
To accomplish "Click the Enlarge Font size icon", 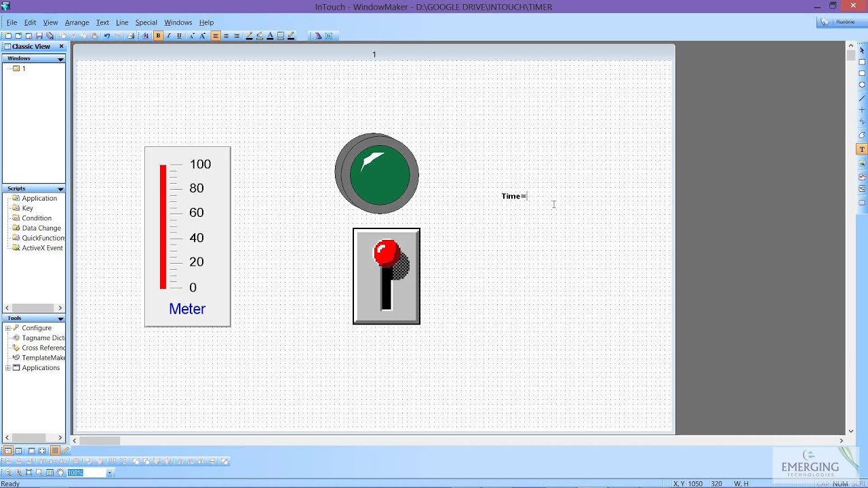I will click(x=203, y=36).
